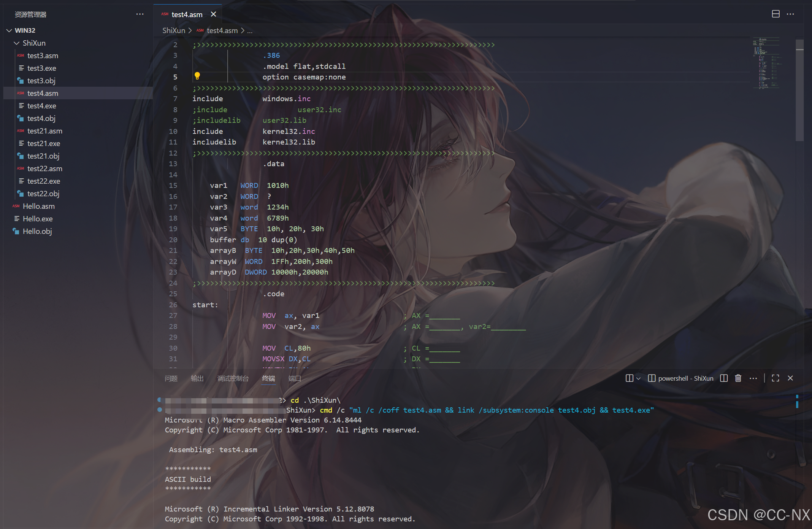Viewport: 812px width, 529px height.
Task: Click the editor vertical scrollbar
Action: pyautogui.click(x=799, y=90)
